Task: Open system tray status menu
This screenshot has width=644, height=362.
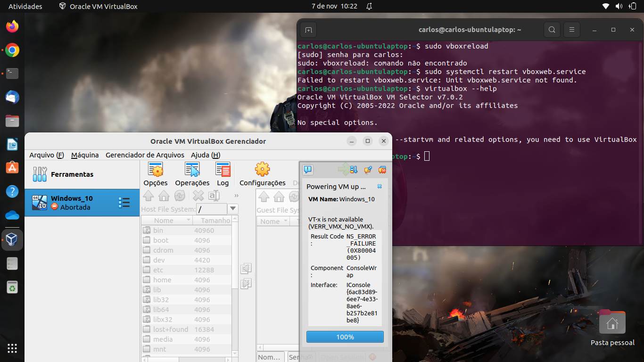Action: (x=619, y=6)
